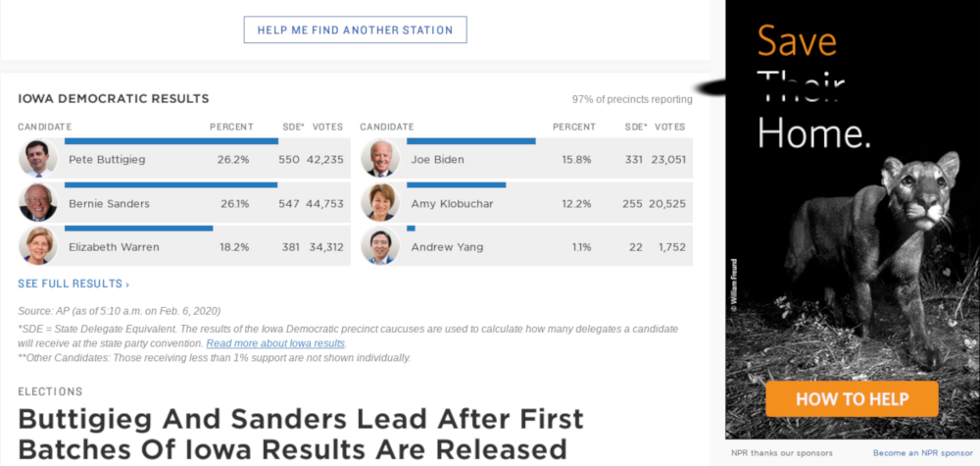Click the Iowa Democratic Results heading
The width and height of the screenshot is (980, 466).
coord(114,99)
